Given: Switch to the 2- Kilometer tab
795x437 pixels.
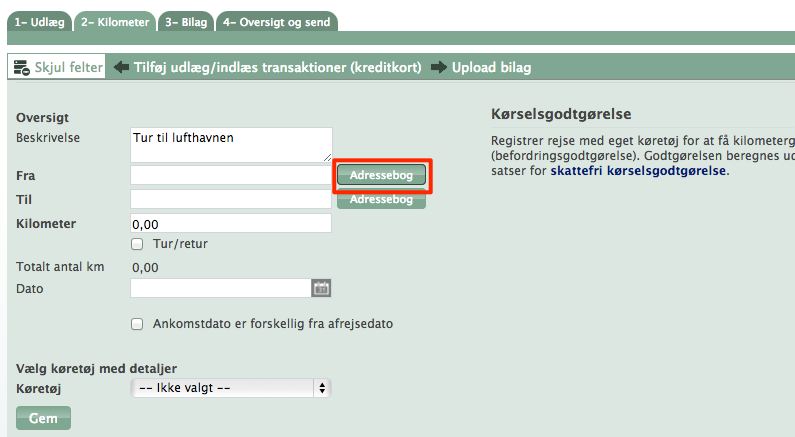Looking at the screenshot, I should pos(115,22).
